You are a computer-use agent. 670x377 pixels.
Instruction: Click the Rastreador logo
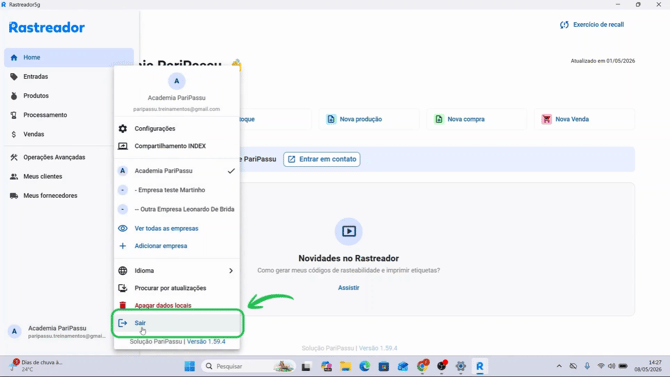(47, 28)
